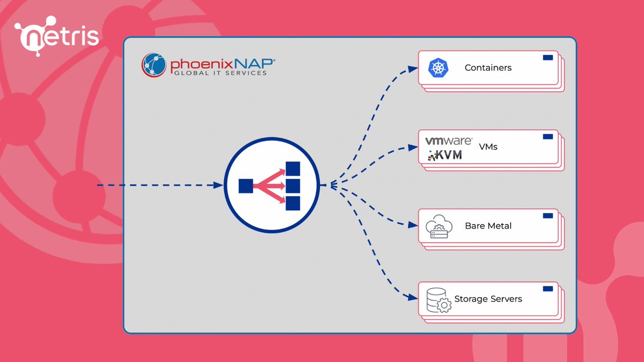Screen dimensions: 644x362
Task: Select the Storage Servers label
Action: click(x=488, y=299)
